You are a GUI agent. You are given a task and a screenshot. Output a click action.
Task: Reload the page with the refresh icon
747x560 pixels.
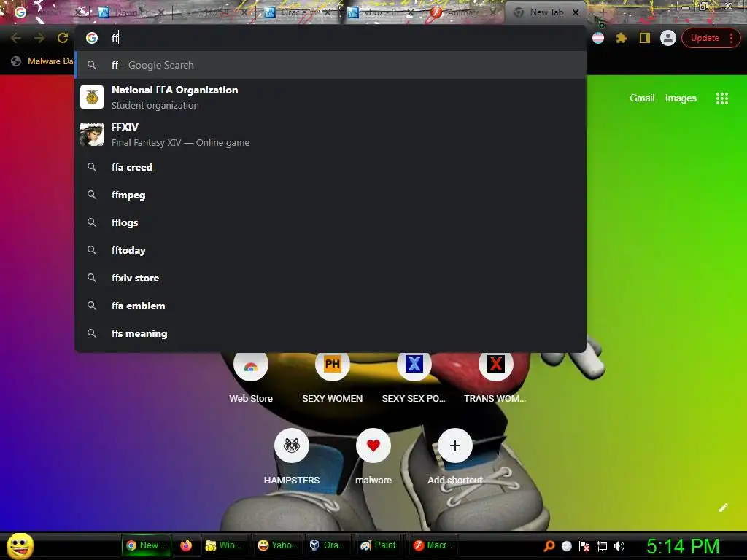pyautogui.click(x=63, y=38)
